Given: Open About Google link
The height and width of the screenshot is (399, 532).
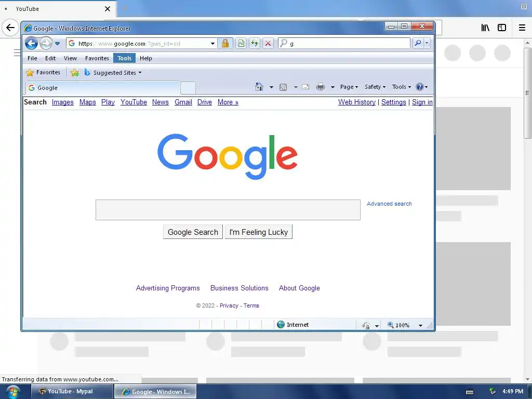Looking at the screenshot, I should (299, 288).
